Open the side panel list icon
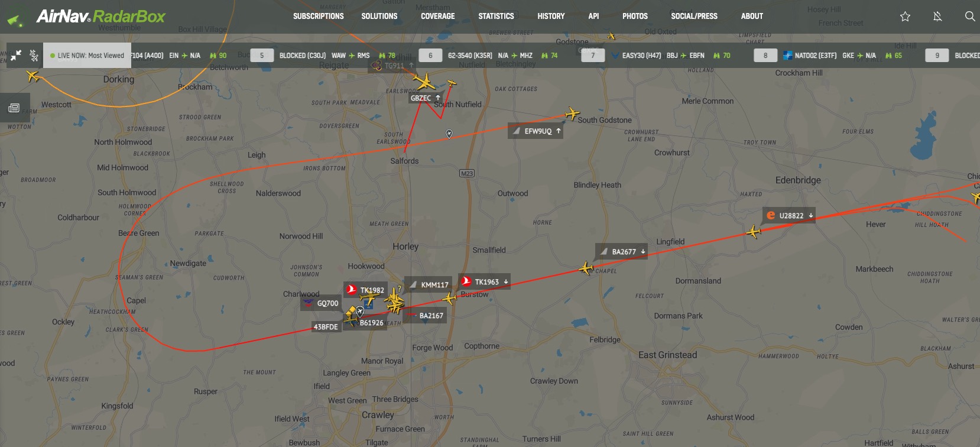The height and width of the screenshot is (447, 980). [14, 108]
